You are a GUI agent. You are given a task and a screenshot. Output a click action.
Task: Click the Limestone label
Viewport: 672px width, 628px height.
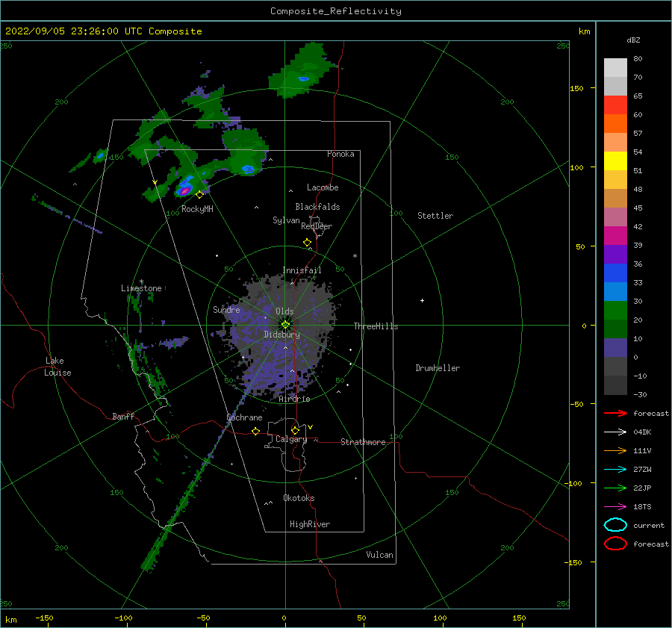[141, 288]
